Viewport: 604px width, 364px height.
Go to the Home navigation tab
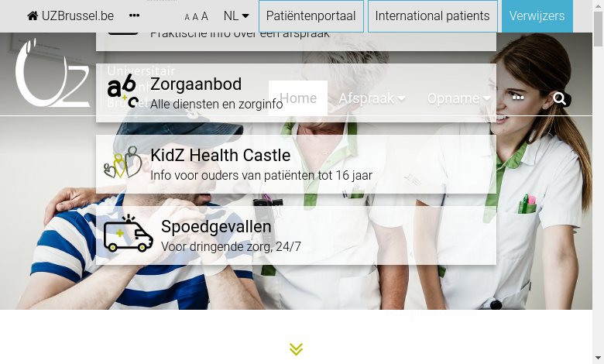coord(298,98)
